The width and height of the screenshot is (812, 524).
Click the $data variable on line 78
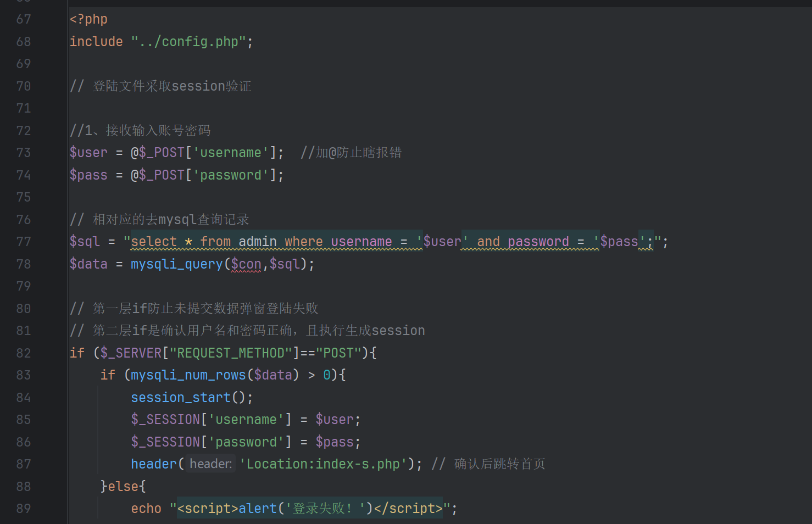click(x=88, y=264)
